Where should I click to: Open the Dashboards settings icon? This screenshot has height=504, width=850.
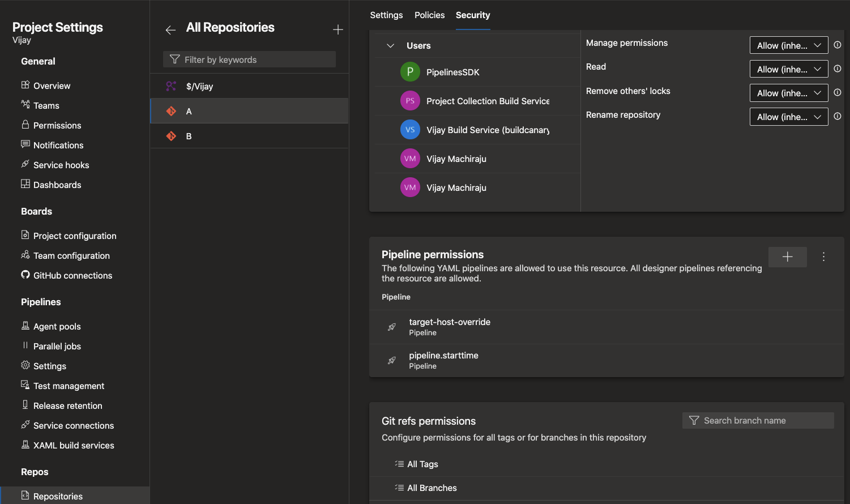click(25, 185)
